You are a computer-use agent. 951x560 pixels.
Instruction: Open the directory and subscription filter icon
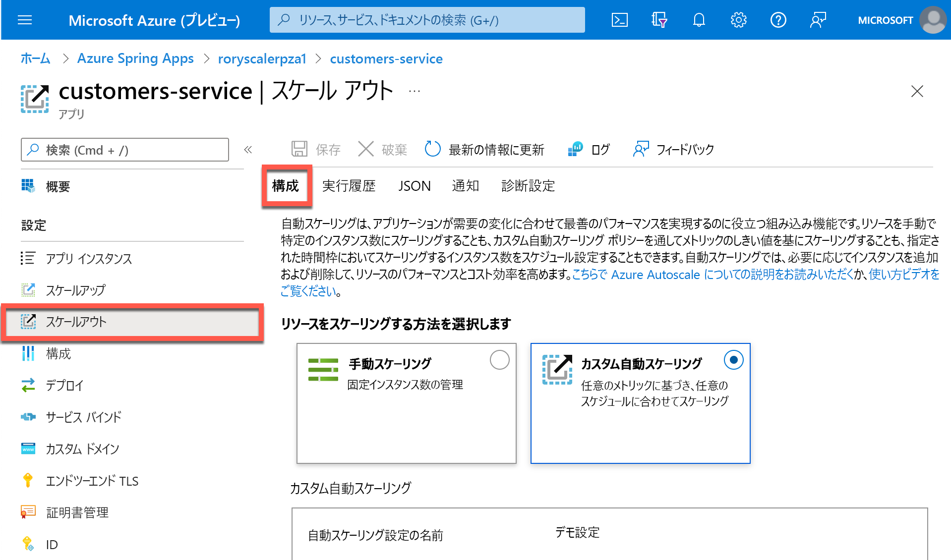click(659, 20)
